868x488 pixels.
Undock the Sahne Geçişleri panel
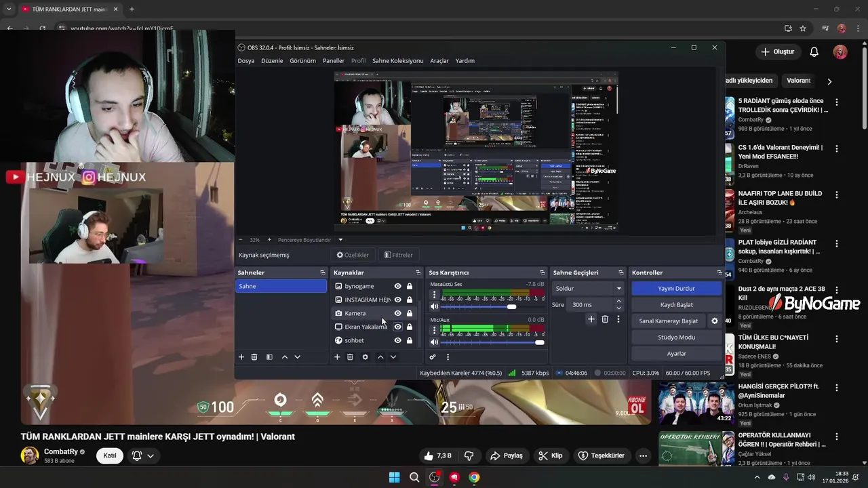tap(620, 272)
